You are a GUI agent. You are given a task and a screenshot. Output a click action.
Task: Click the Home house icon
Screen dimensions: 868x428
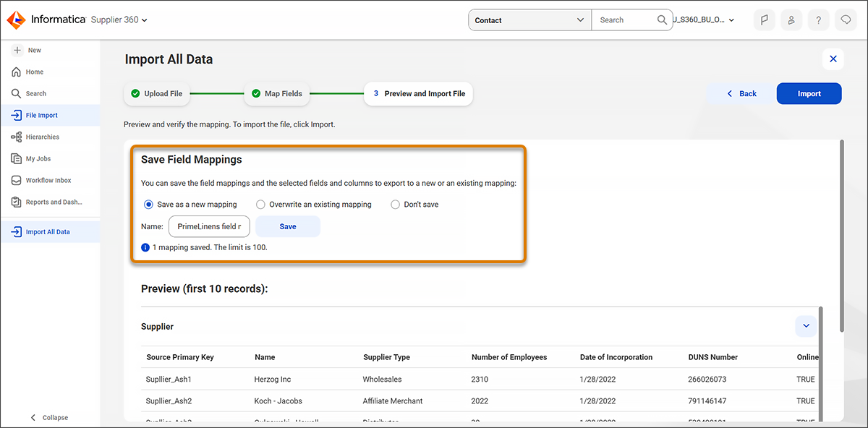[17, 72]
